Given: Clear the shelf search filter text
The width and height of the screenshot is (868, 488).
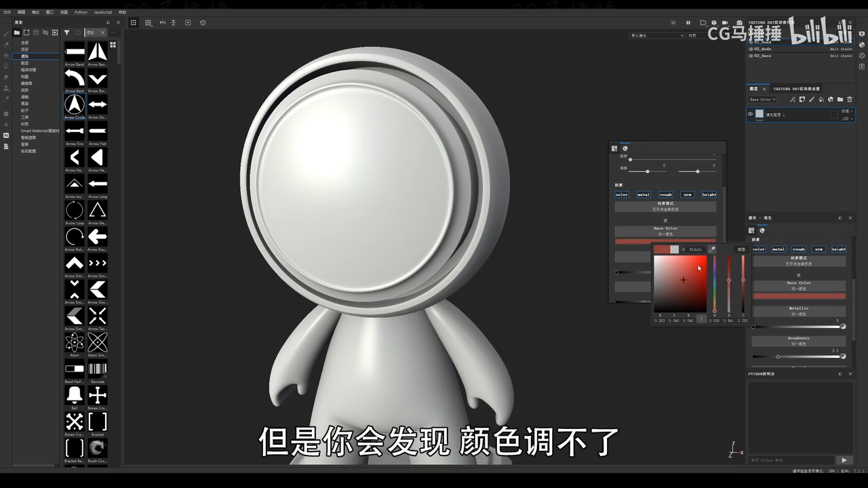Looking at the screenshot, I should 102,33.
